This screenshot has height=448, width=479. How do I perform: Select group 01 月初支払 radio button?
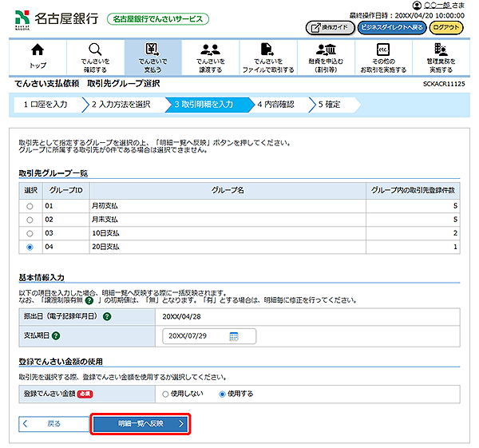(30, 205)
